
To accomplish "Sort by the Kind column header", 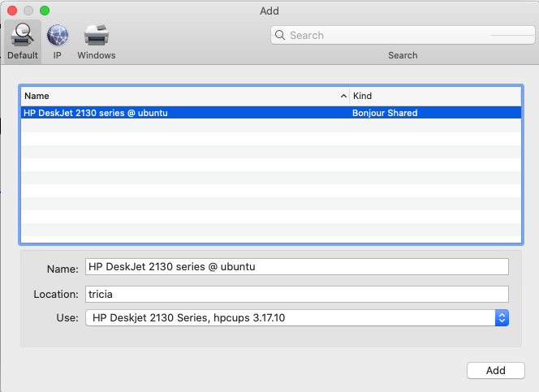I will pos(436,96).
